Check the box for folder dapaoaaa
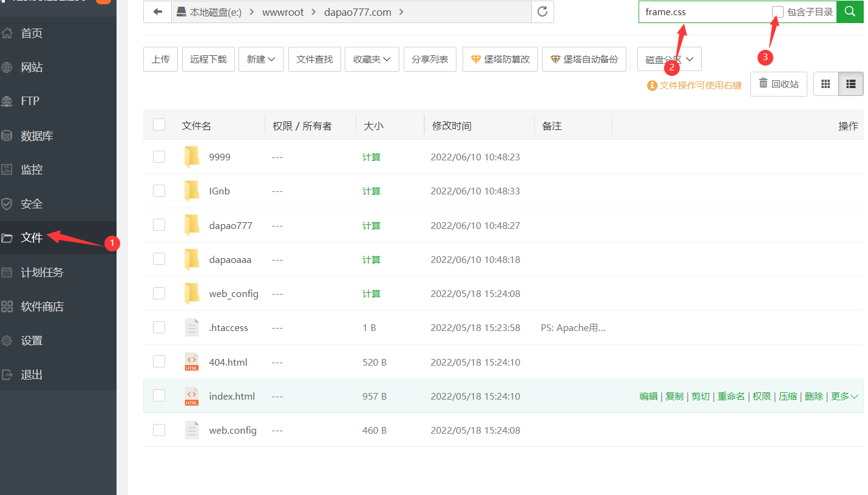This screenshot has width=868, height=495. point(159,259)
